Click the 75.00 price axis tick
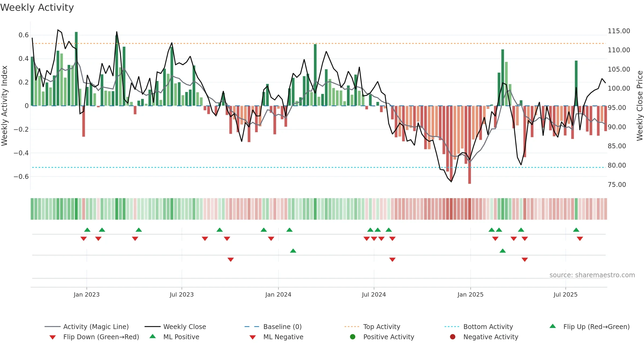The width and height of the screenshot is (644, 362). click(617, 184)
